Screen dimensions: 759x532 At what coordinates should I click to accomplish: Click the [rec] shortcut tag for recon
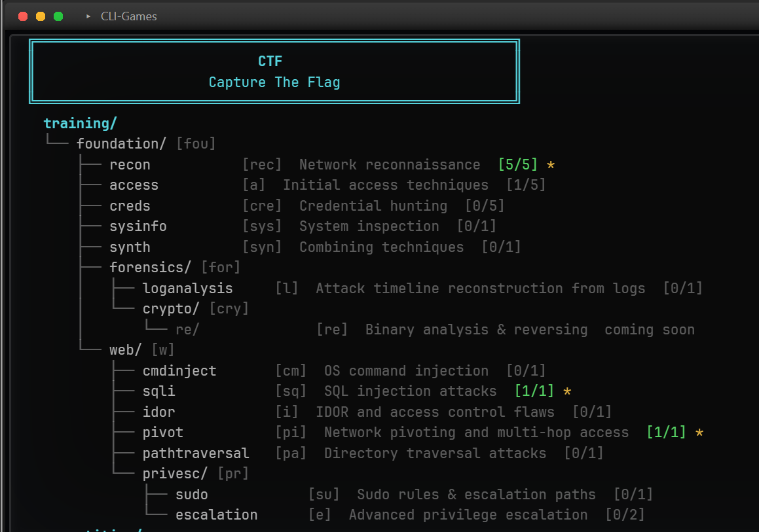[262, 165]
